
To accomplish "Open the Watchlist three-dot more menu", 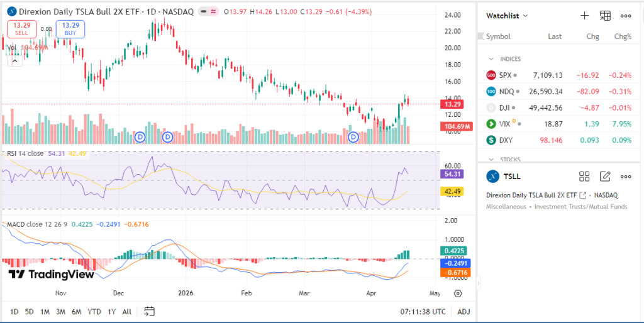I will pyautogui.click(x=626, y=16).
